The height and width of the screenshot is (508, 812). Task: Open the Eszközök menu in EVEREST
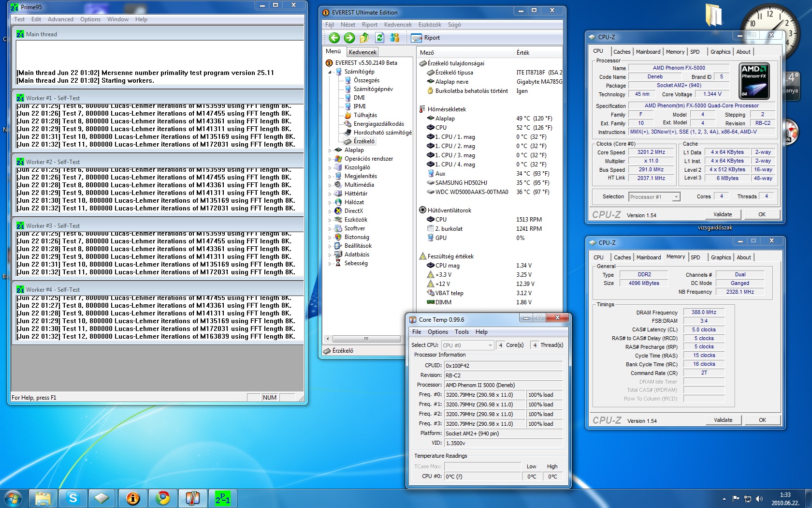430,25
